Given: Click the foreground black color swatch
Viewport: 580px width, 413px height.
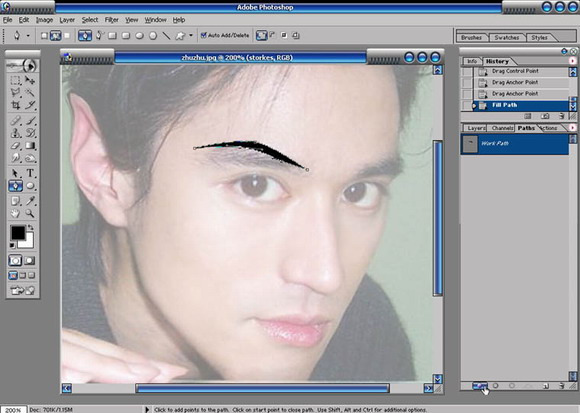Looking at the screenshot, I should tap(17, 233).
